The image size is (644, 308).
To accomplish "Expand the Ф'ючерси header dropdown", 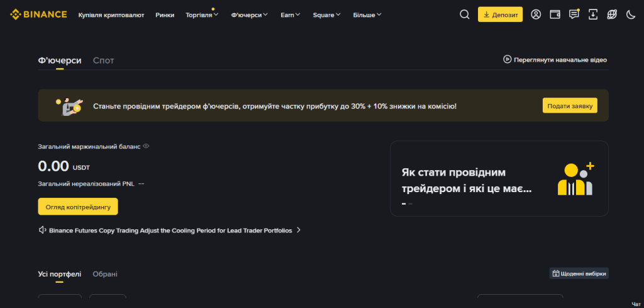I will coord(249,15).
